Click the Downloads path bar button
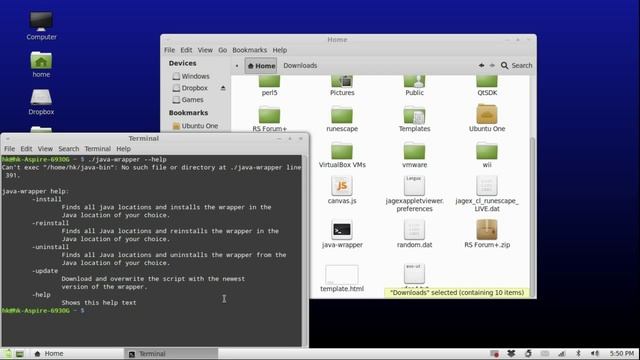The image size is (640, 360). point(300,65)
